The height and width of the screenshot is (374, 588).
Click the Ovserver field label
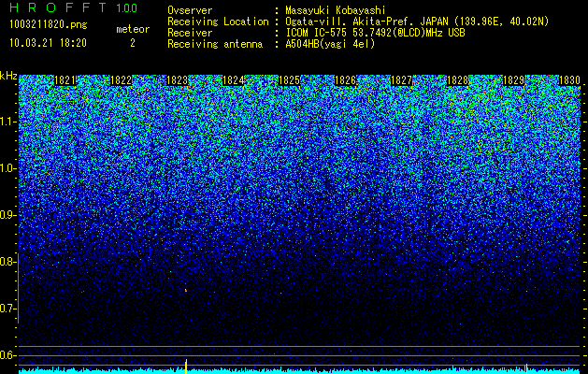point(190,10)
